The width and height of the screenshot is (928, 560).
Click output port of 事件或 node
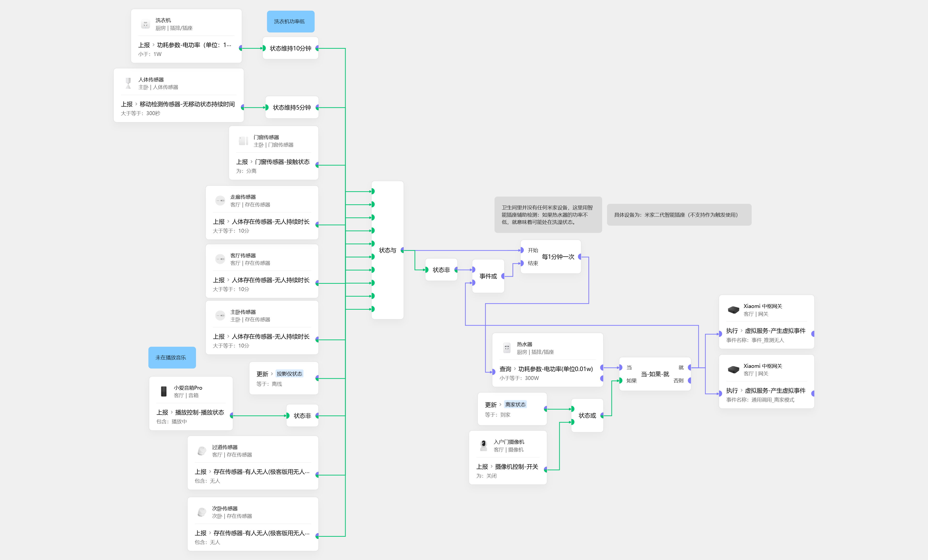point(503,276)
